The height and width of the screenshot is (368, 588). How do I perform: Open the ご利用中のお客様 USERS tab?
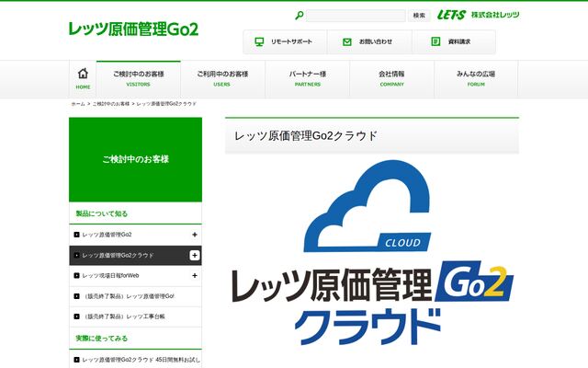pyautogui.click(x=222, y=79)
